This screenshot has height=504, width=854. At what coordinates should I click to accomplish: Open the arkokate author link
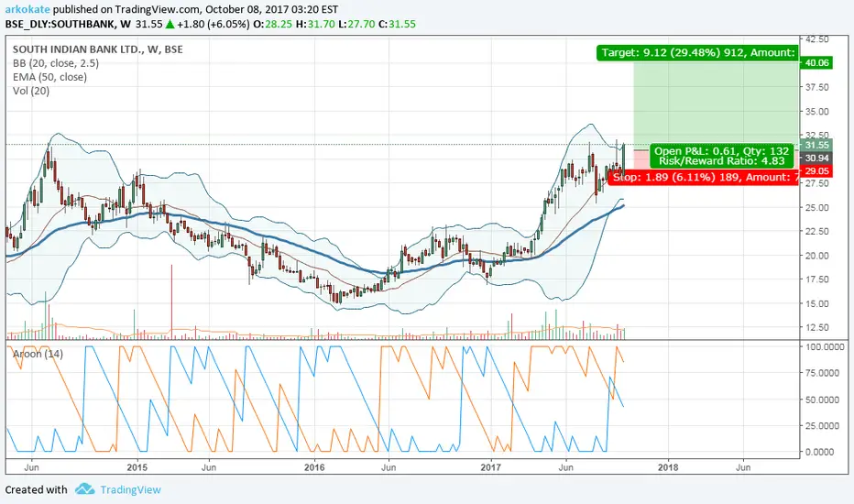click(x=27, y=9)
